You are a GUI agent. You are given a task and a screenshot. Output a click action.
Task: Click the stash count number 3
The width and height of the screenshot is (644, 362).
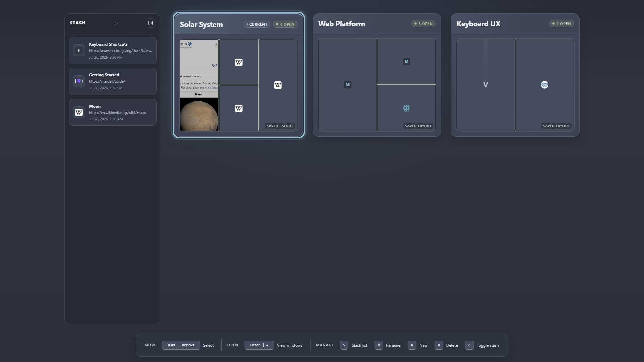(x=115, y=23)
